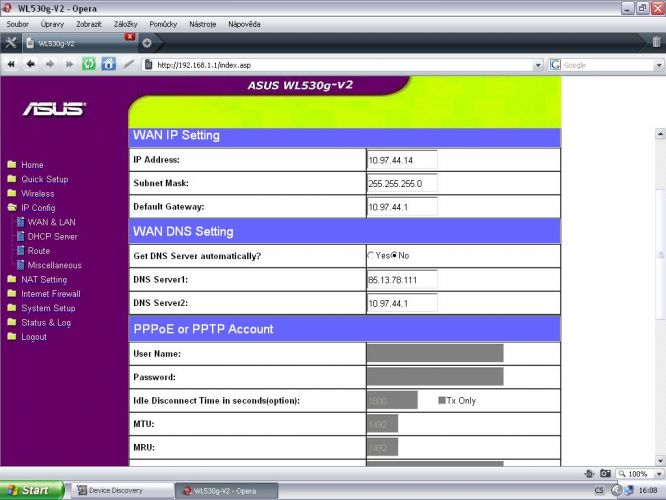Open the Úpravy menu
Viewport: 666px width, 500px height.
pyautogui.click(x=52, y=24)
